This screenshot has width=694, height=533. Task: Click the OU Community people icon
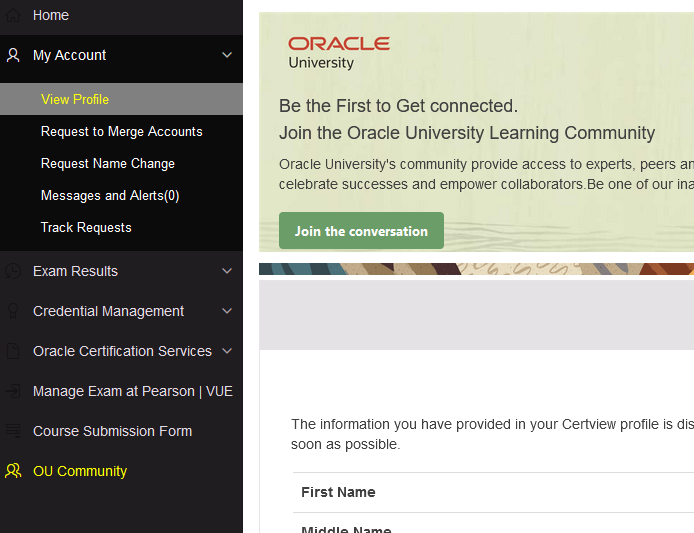(x=13, y=471)
